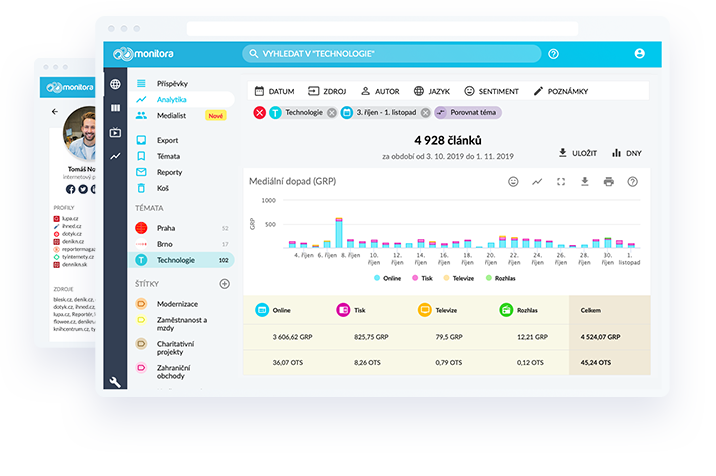Expand the DNY granularity selector
The width and height of the screenshot is (716, 476).
(626, 153)
